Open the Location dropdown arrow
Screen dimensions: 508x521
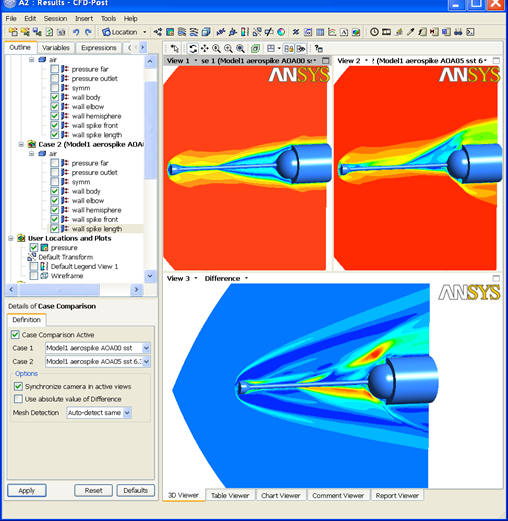pyautogui.click(x=145, y=32)
